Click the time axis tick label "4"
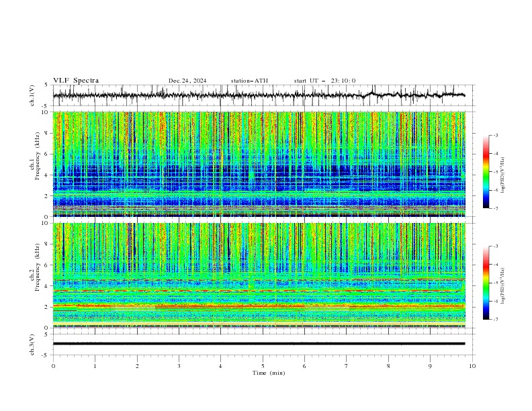 tap(220, 366)
